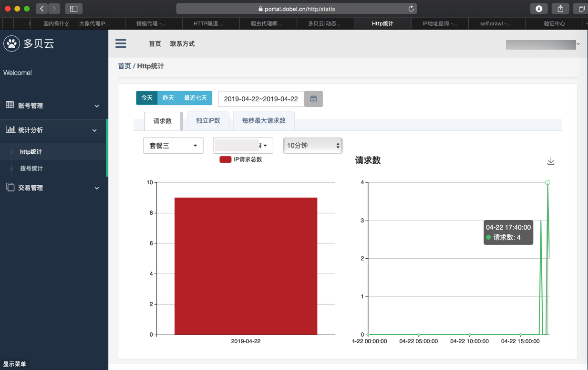Open the user account dropdown in the top right
The image size is (588, 370).
543,44
